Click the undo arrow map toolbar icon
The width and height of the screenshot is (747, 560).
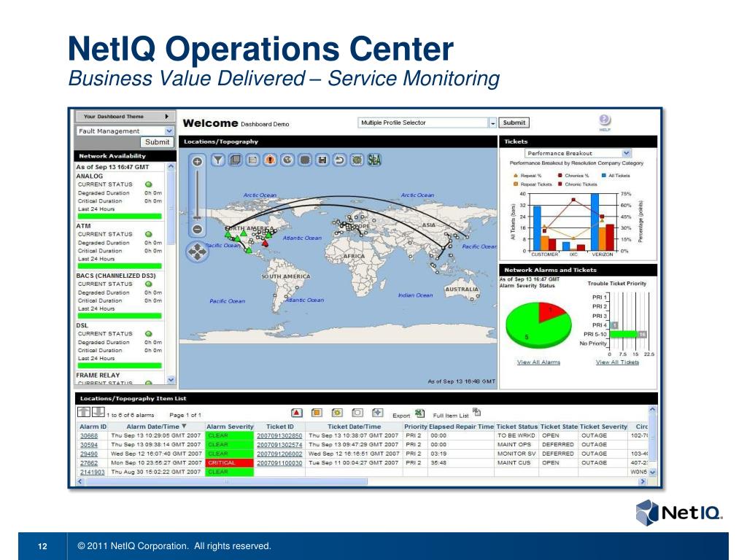339,160
